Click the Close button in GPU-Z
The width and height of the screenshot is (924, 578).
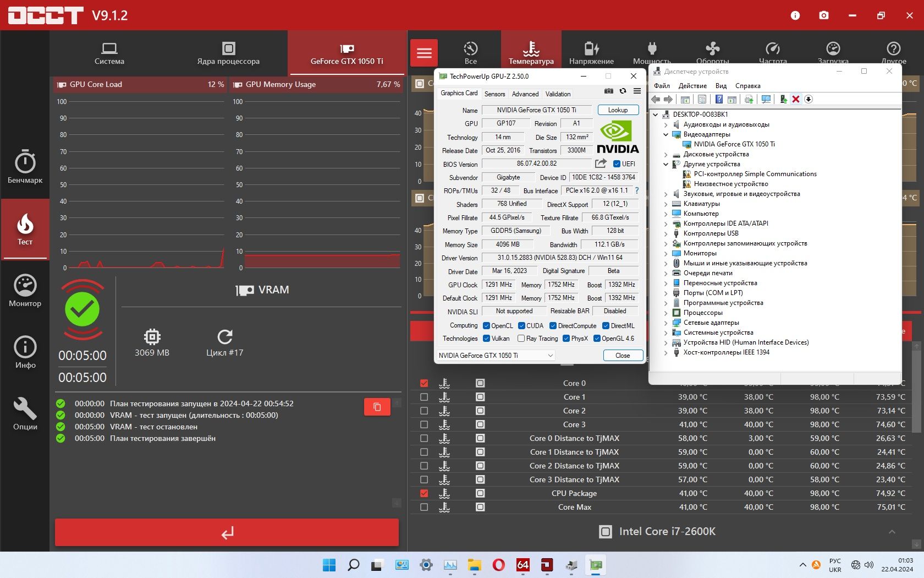click(623, 356)
